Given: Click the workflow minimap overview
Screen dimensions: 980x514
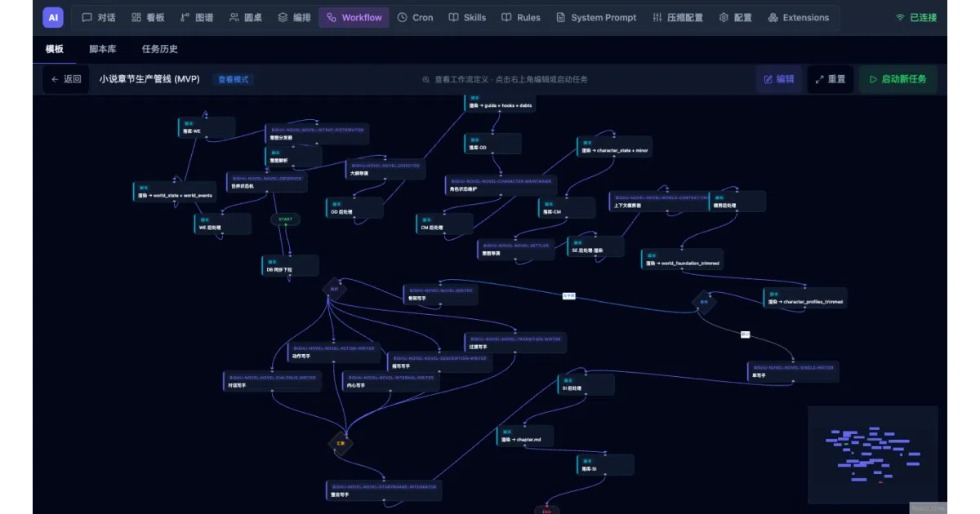Looking at the screenshot, I should [872, 454].
